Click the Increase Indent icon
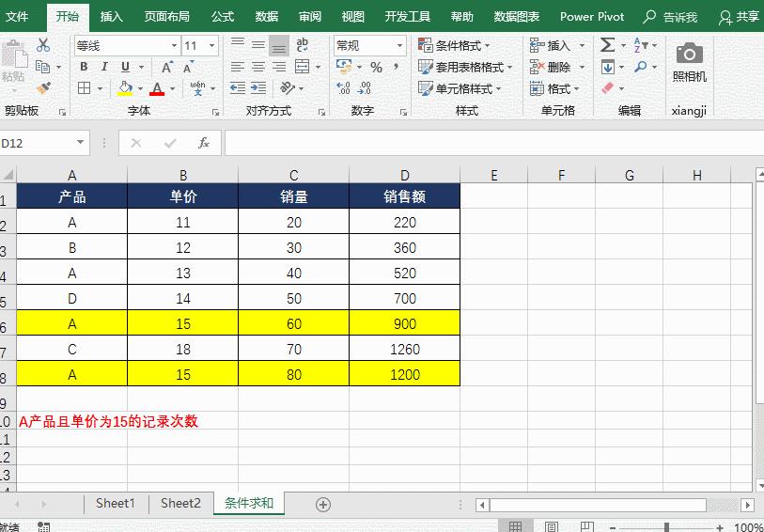764x532 pixels. [x=258, y=88]
